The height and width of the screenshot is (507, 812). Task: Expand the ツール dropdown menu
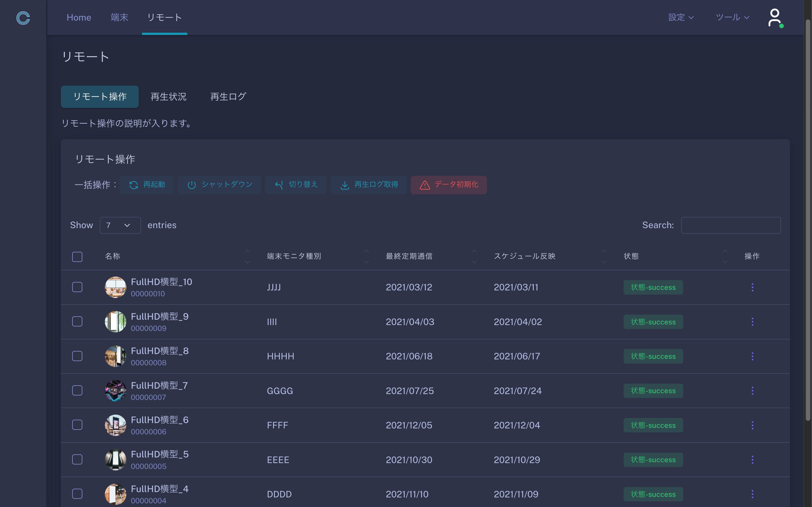click(x=732, y=17)
